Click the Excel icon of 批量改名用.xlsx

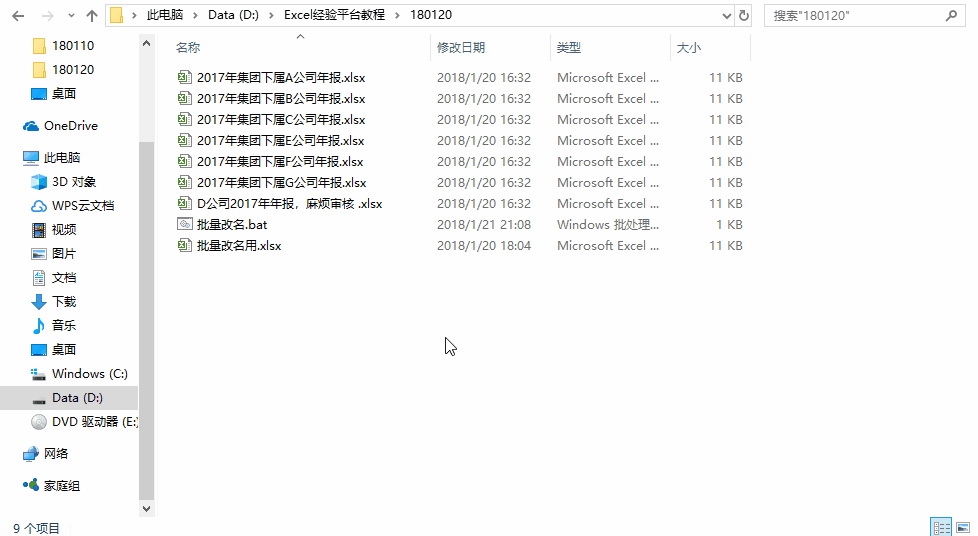click(x=184, y=245)
